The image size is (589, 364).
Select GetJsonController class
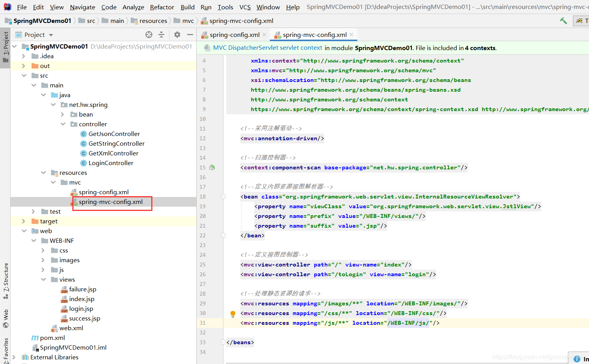tap(110, 134)
